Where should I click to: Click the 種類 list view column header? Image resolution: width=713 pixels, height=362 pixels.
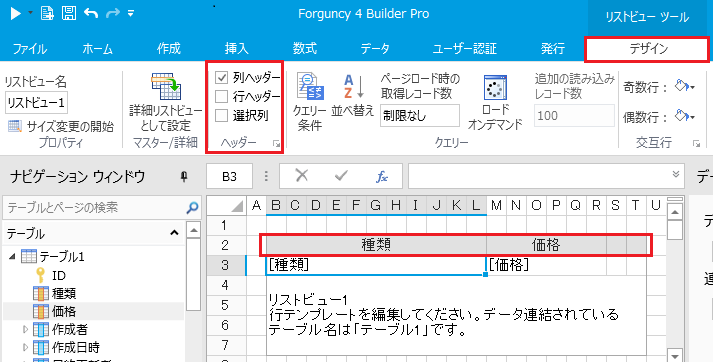click(376, 245)
